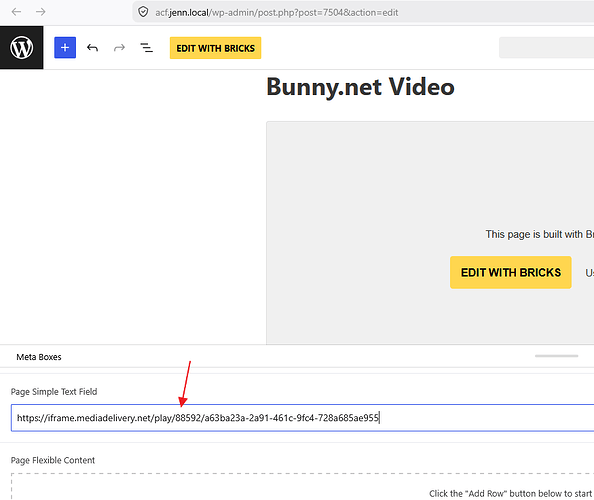The height and width of the screenshot is (500, 594).
Task: Go forward with the browser arrow
Action: (x=41, y=12)
